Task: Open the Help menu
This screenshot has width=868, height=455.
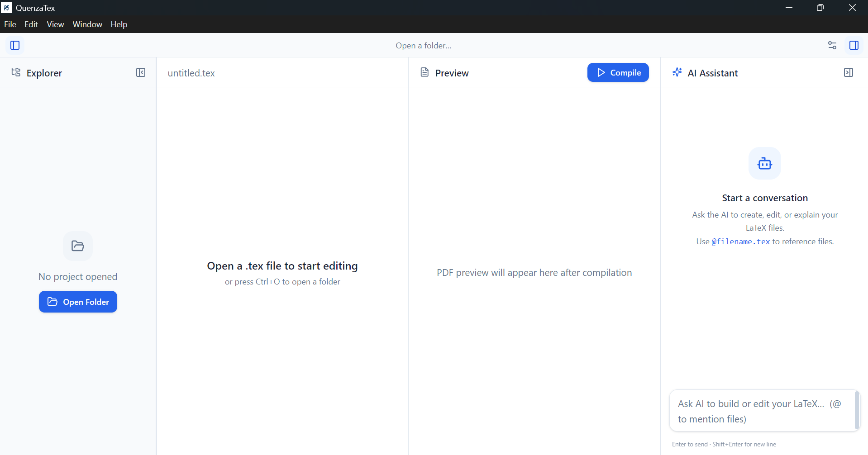Action: [x=119, y=24]
